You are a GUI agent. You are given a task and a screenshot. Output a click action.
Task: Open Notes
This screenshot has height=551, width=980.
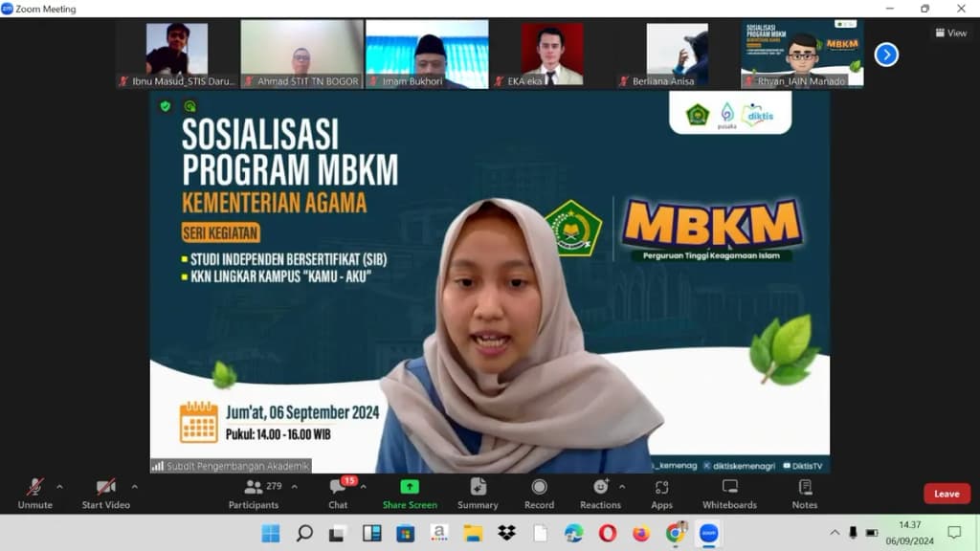[x=804, y=494]
